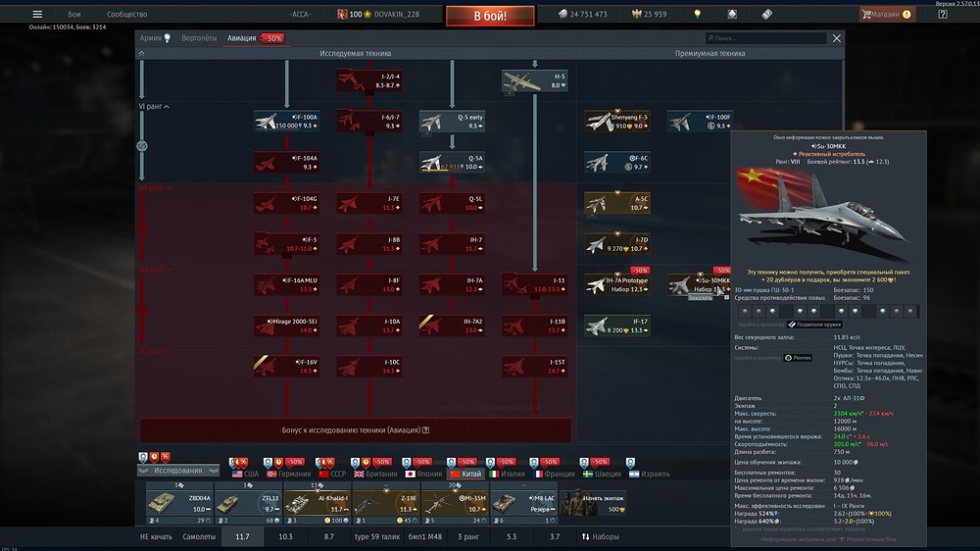Select the Британия nation tab
Viewport: 980px width, 551px height.
(375, 475)
